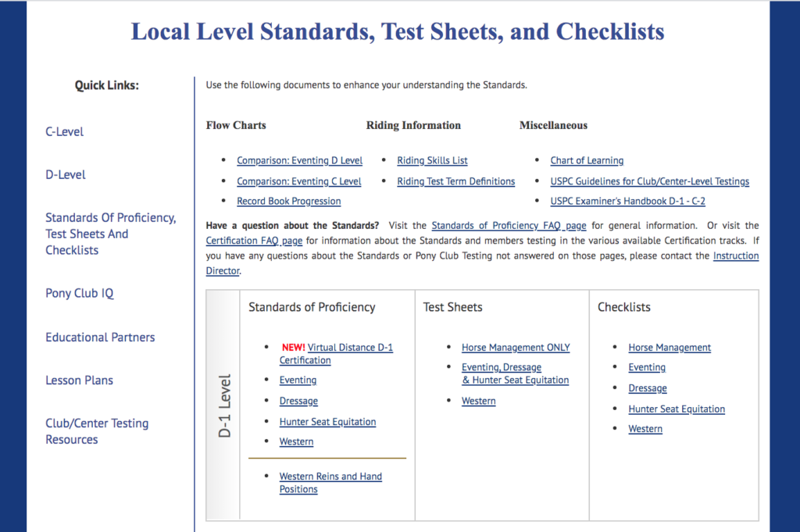Open Western Reins and Hand Positions link
Screen dimensions: 800x532
coord(330,483)
